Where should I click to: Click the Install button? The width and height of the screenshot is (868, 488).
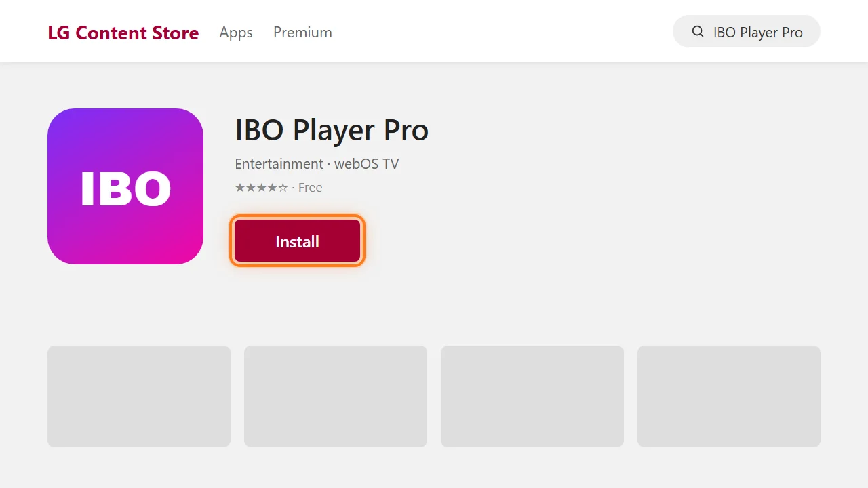[297, 241]
